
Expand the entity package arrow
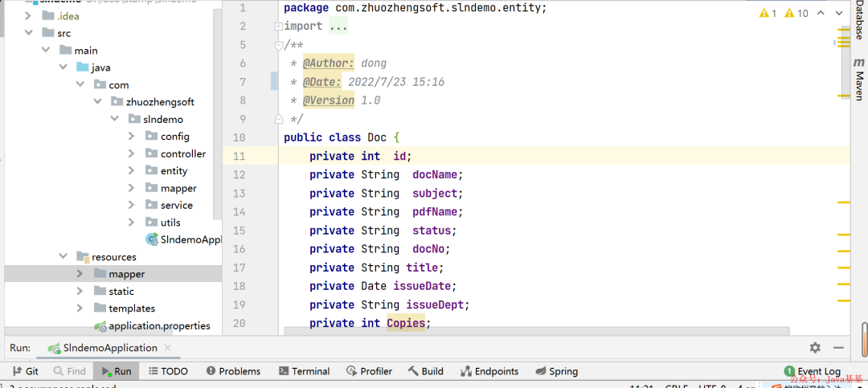[131, 170]
